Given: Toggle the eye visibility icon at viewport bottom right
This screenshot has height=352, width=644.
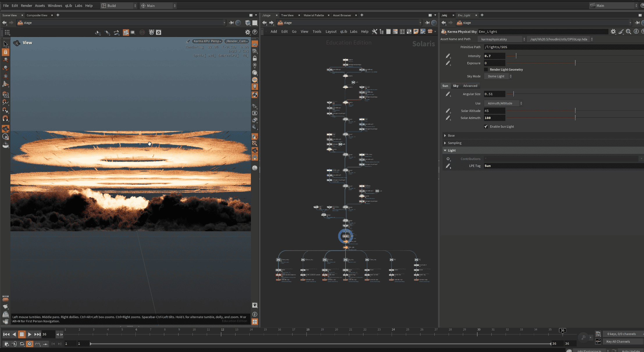Looking at the screenshot, I should click(x=255, y=305).
